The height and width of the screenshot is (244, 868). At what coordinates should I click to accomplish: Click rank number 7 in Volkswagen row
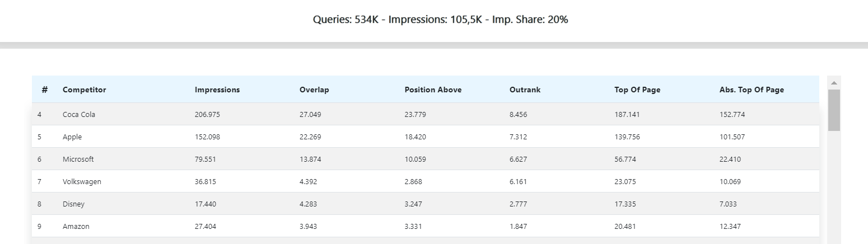pos(40,181)
